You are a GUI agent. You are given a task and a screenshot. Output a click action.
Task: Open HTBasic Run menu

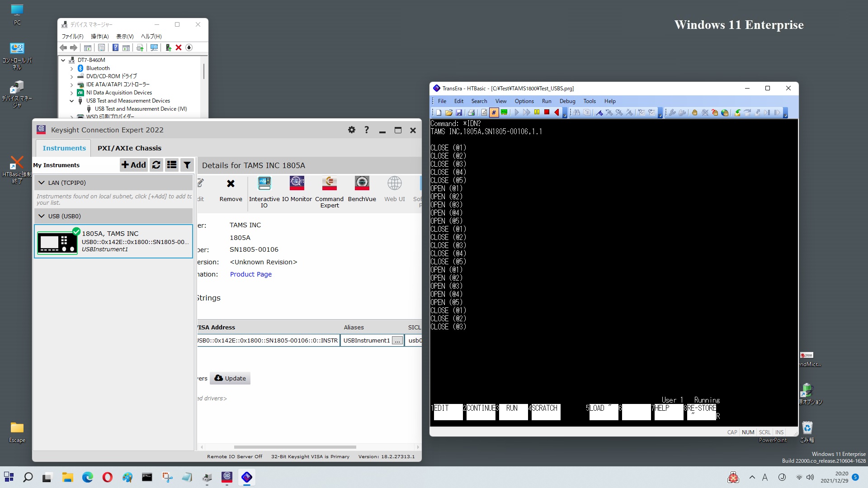547,101
